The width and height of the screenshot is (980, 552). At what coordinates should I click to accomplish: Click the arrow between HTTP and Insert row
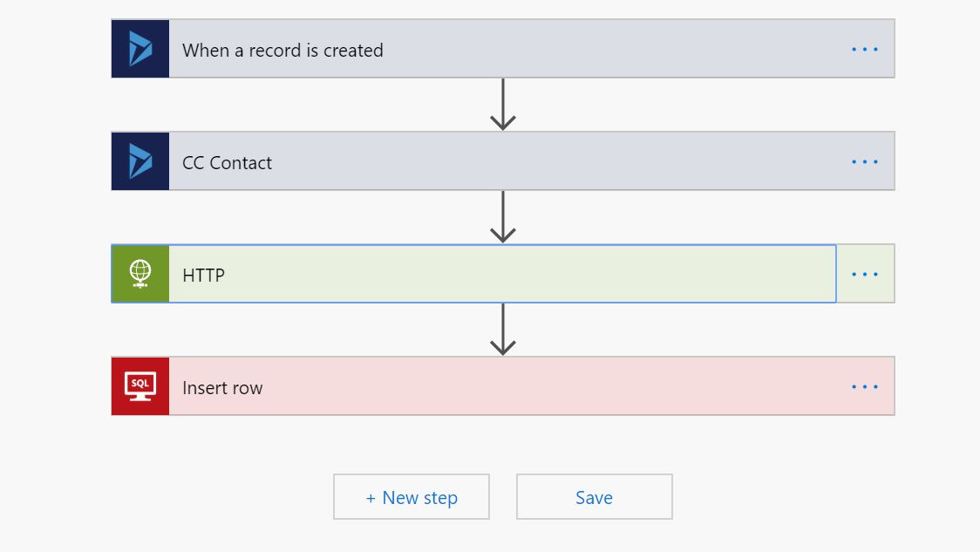click(503, 330)
